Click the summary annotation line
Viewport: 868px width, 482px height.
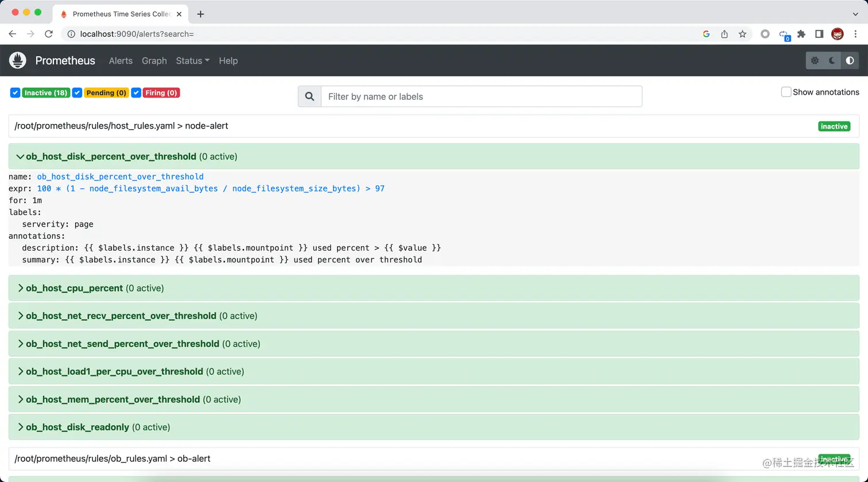[x=222, y=259]
